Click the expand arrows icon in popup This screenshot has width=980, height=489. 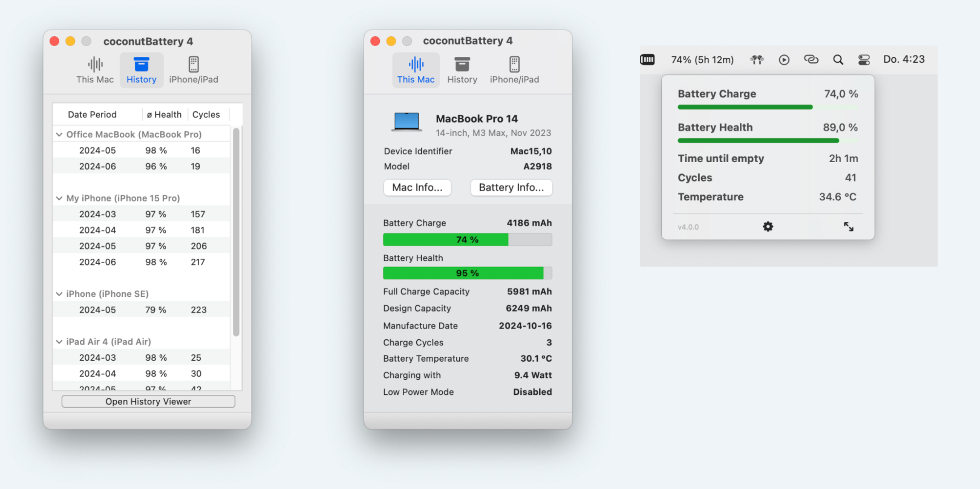pyautogui.click(x=848, y=226)
